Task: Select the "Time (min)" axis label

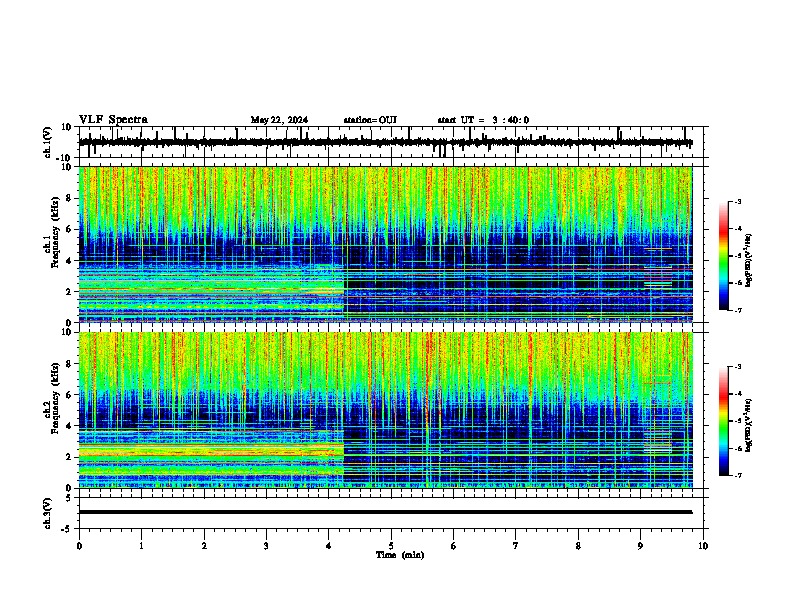Action: 400,555
